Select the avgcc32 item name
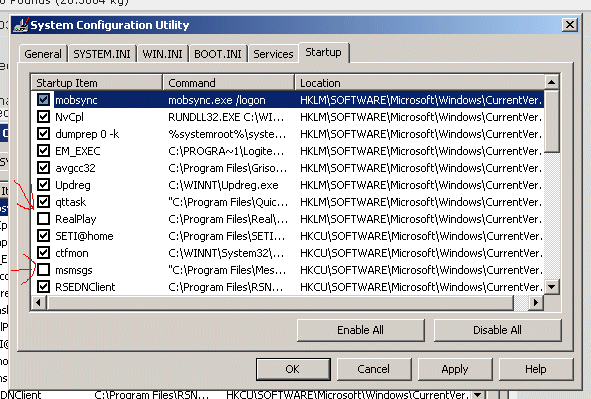 click(75, 168)
